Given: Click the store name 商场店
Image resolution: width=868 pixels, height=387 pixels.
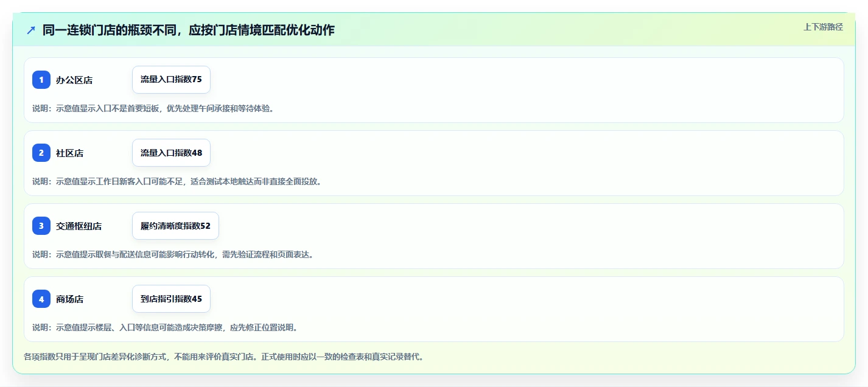Looking at the screenshot, I should pos(70,299).
